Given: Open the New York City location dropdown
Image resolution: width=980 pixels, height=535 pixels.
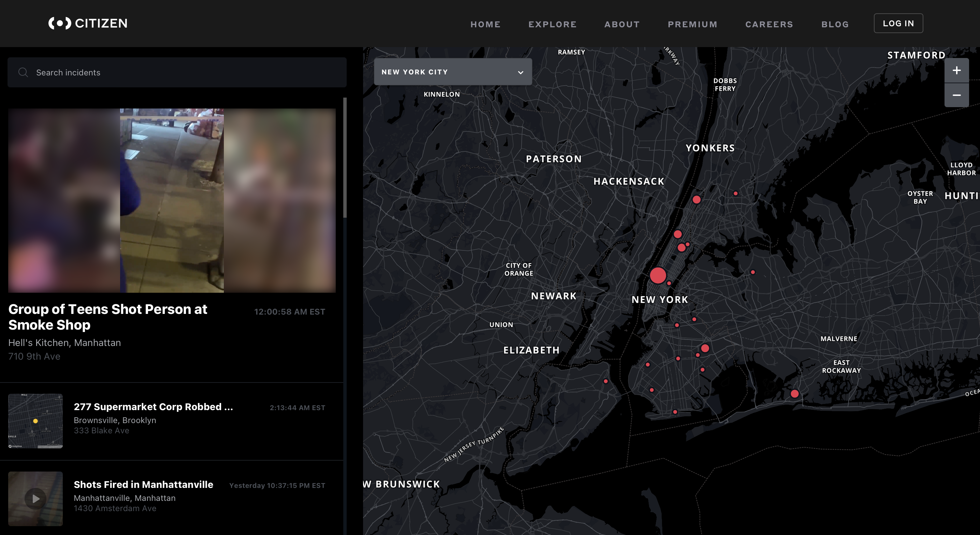Looking at the screenshot, I should (453, 72).
